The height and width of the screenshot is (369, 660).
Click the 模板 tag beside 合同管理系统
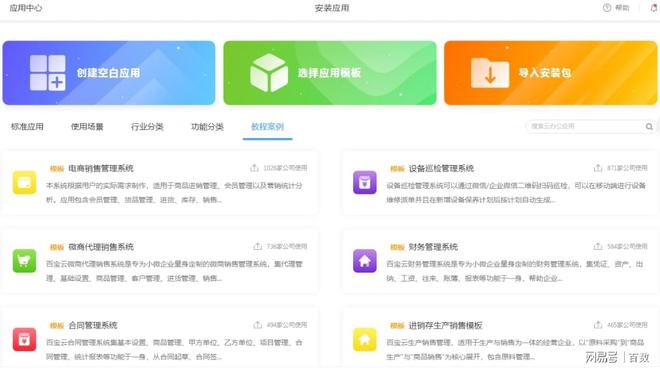pos(57,326)
